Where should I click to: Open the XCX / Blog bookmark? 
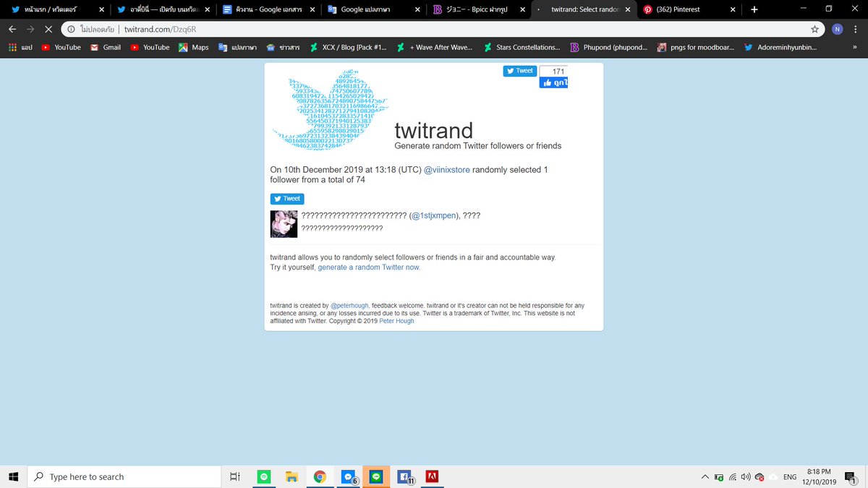[348, 47]
